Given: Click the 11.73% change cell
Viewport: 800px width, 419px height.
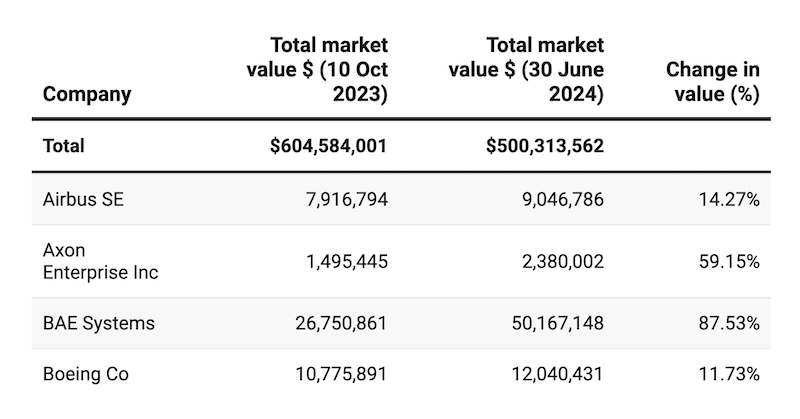Looking at the screenshot, I should [x=732, y=375].
